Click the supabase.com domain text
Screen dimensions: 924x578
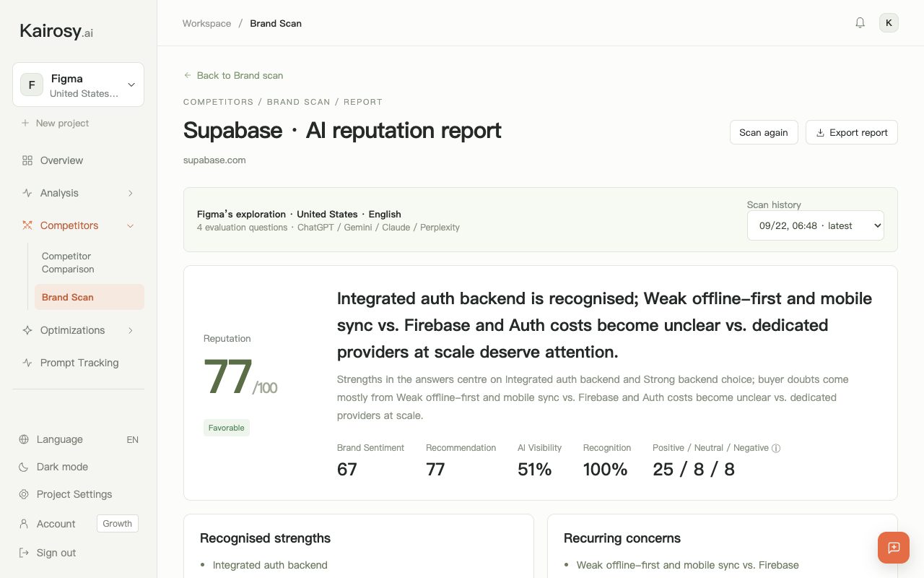click(x=214, y=160)
